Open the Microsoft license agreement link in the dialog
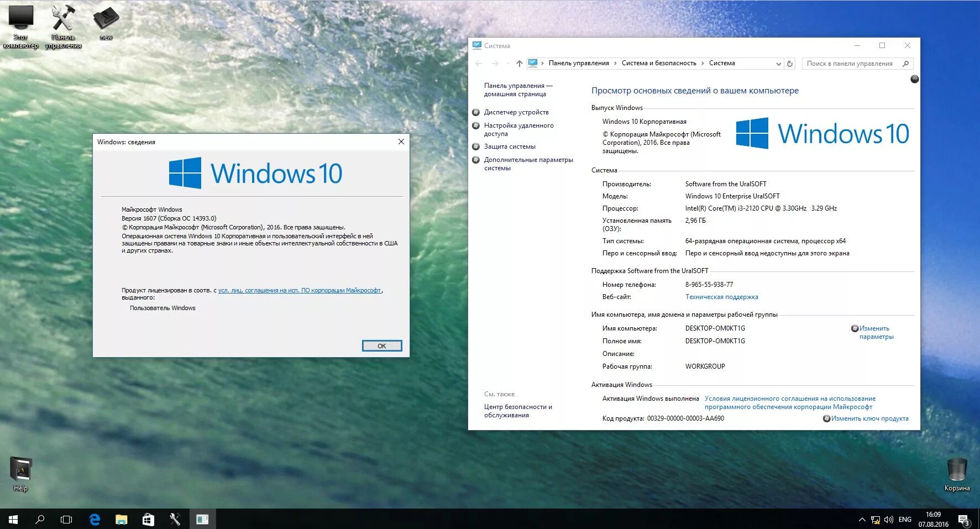Image resolution: width=980 pixels, height=529 pixels. click(x=300, y=290)
